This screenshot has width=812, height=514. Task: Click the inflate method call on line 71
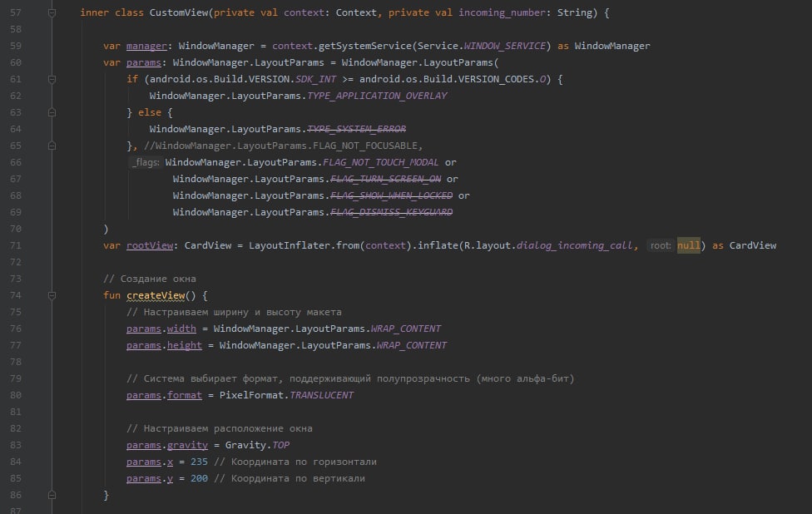pyautogui.click(x=438, y=245)
